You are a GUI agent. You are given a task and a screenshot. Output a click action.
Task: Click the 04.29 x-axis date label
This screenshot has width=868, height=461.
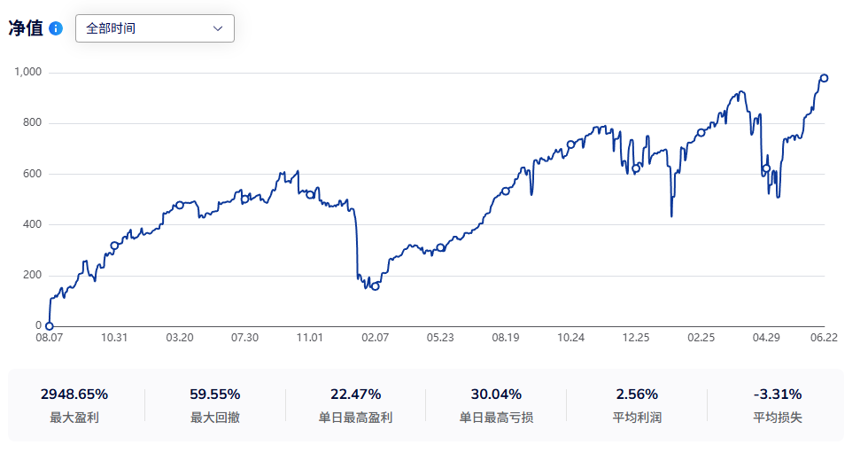coord(767,338)
